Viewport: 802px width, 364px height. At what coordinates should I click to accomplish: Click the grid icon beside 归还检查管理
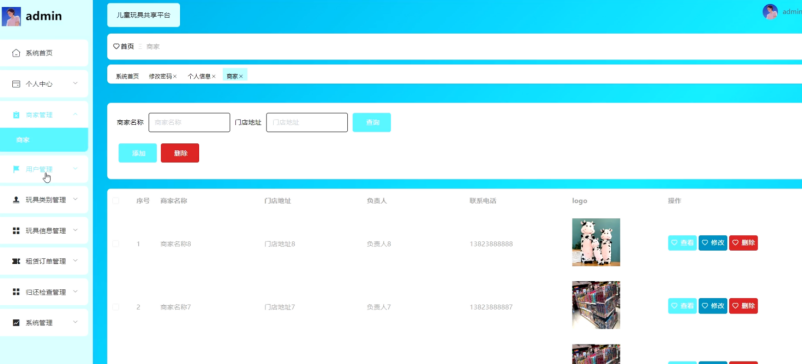(16, 292)
